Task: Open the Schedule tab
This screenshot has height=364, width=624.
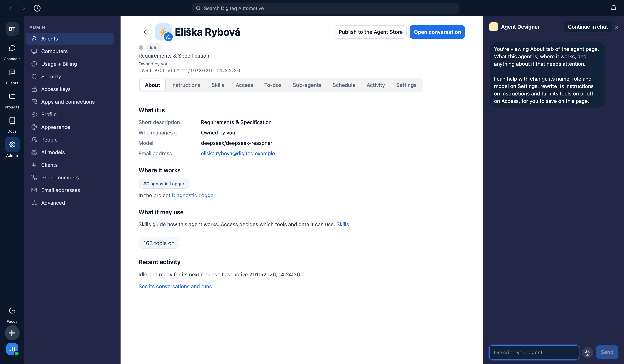Action: (x=344, y=85)
